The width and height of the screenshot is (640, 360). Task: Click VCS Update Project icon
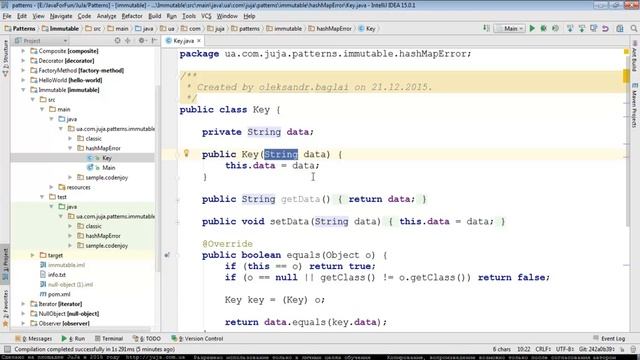click(x=570, y=29)
